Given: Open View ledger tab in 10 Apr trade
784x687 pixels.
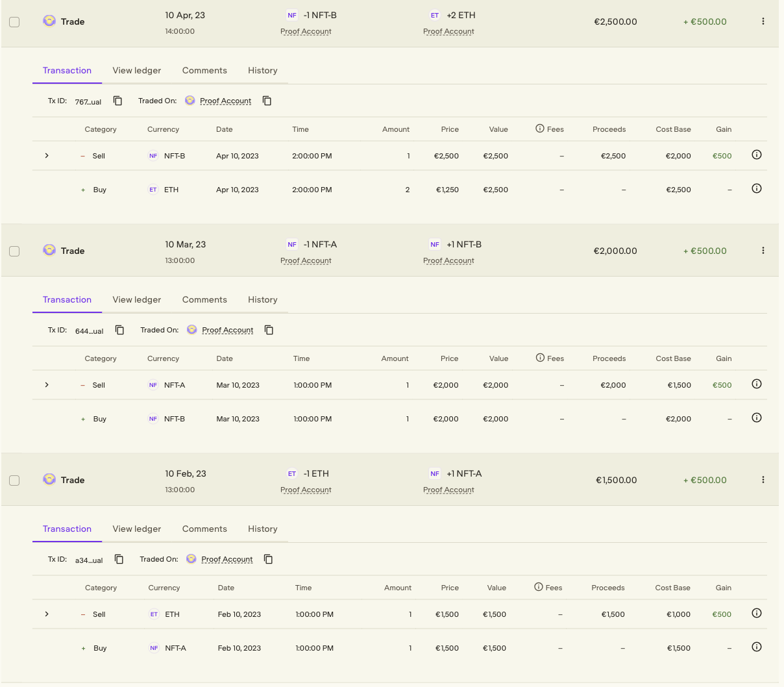Looking at the screenshot, I should click(x=137, y=70).
